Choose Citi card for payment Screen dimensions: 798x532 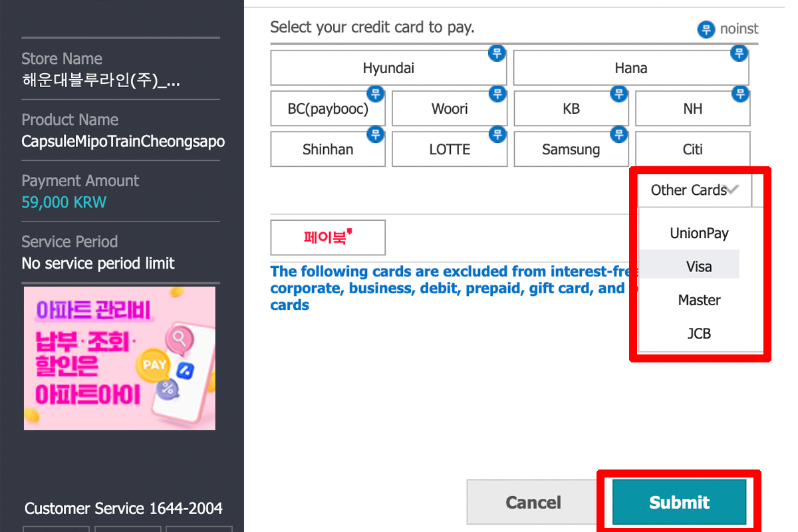(x=692, y=150)
